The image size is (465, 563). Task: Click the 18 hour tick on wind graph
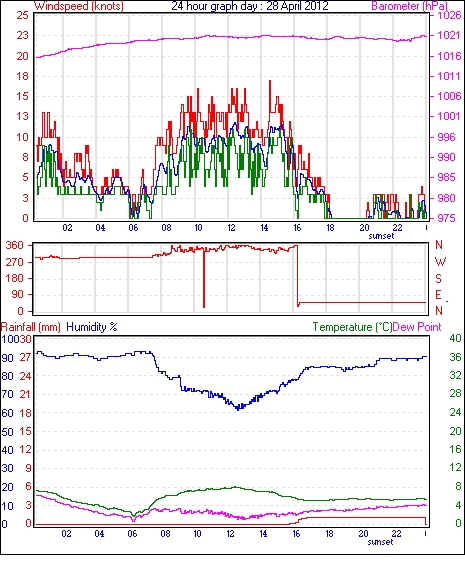pos(330,228)
